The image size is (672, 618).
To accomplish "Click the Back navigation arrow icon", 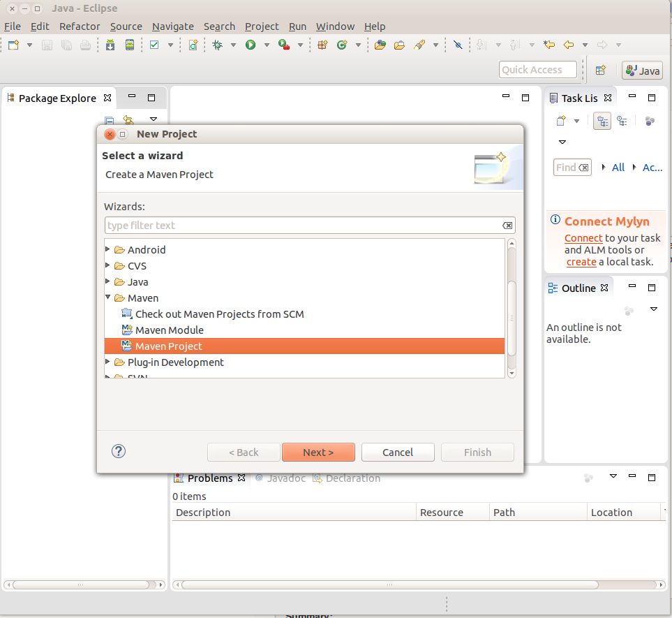I will click(x=569, y=45).
